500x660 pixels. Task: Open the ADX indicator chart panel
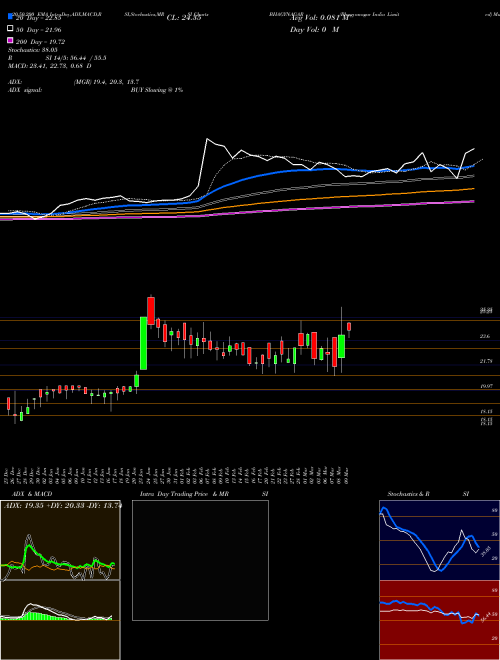60,540
